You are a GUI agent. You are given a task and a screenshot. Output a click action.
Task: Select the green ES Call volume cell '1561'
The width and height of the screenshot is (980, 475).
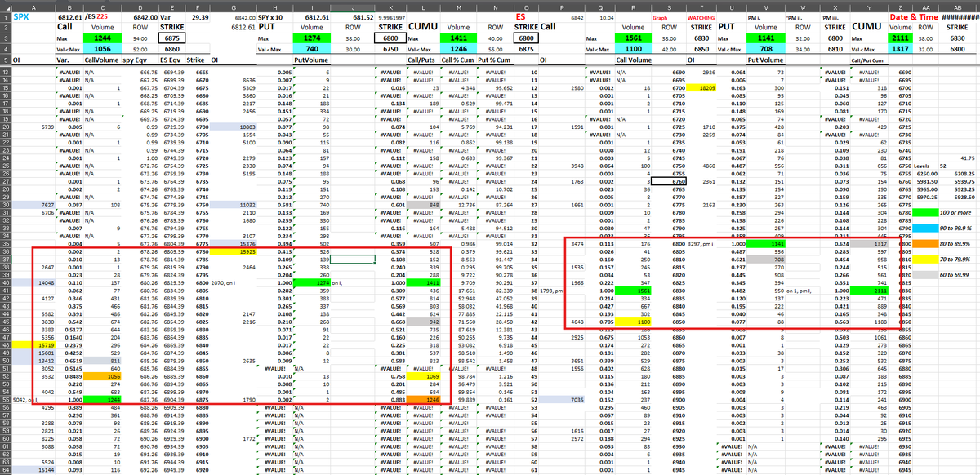(x=633, y=38)
